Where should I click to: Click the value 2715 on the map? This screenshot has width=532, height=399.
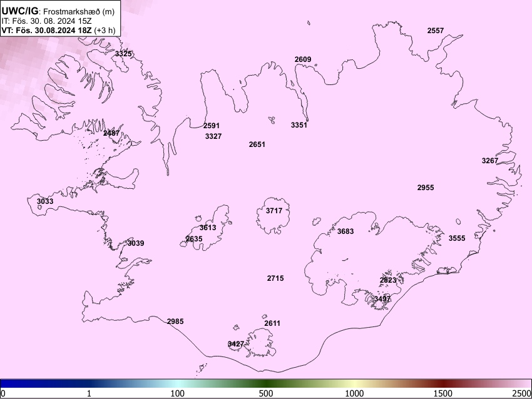275,278
